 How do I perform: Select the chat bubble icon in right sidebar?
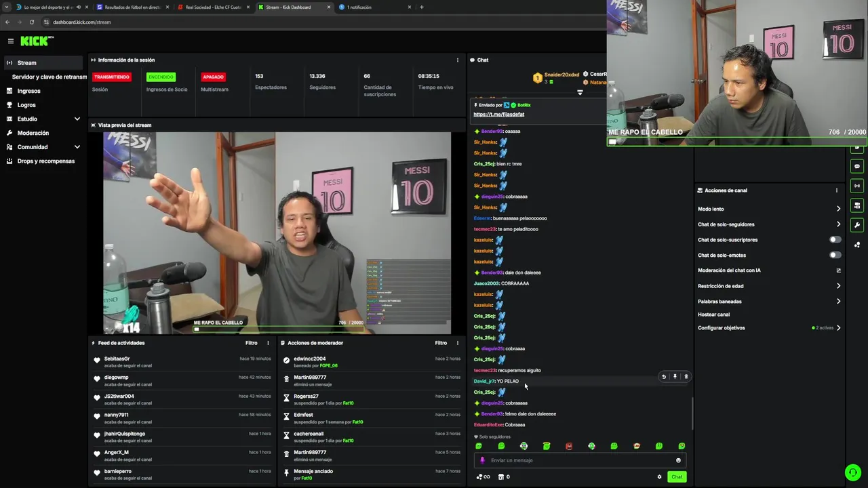tap(857, 166)
